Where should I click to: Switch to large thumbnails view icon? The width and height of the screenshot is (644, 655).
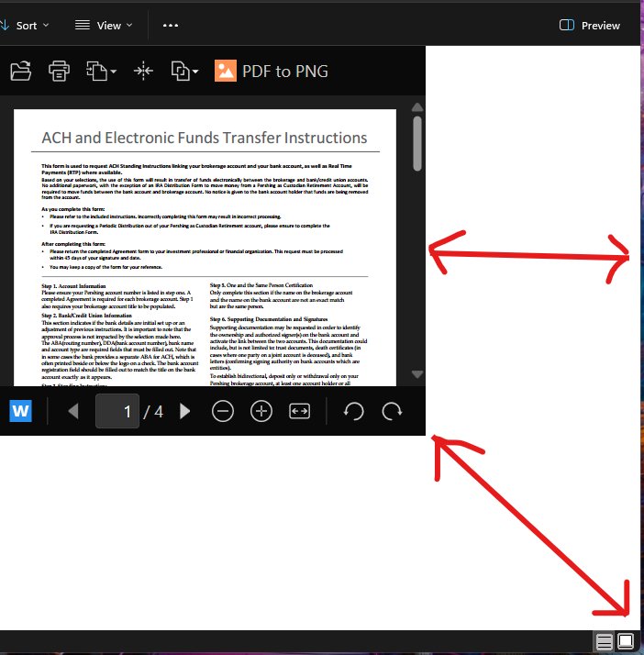pyautogui.click(x=626, y=641)
